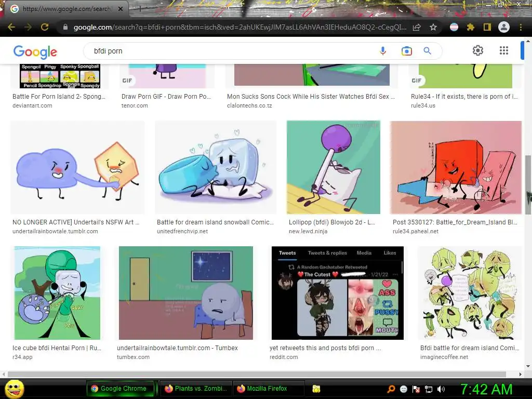Image resolution: width=532 pixels, height=399 pixels.
Task: Open the undertailrainbowtale.tumblr.com source link
Action: click(55, 231)
